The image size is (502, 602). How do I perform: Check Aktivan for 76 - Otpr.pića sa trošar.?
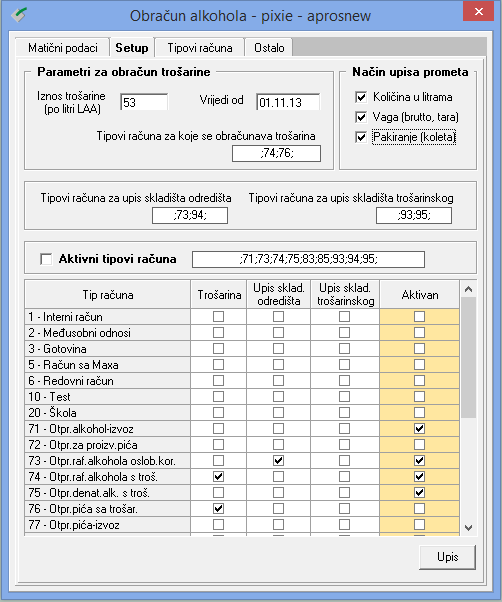[419, 508]
